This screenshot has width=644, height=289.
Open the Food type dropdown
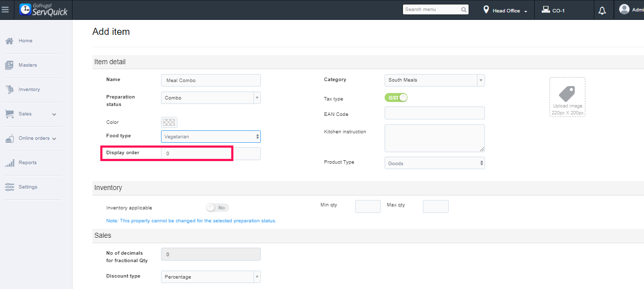click(211, 136)
